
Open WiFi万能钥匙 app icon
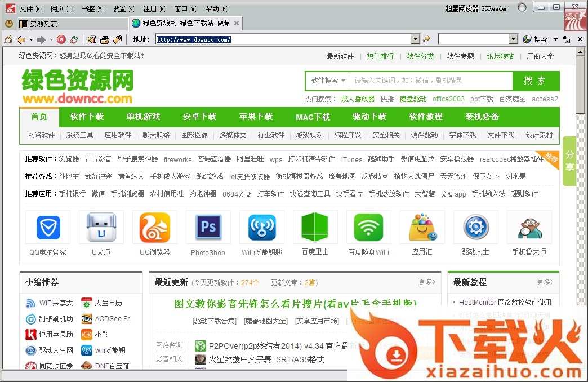coord(262,227)
